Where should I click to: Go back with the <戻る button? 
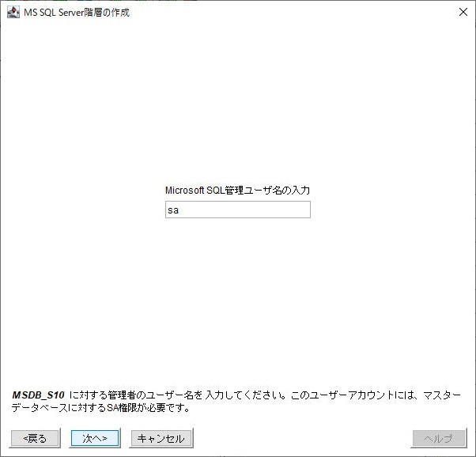click(x=35, y=438)
